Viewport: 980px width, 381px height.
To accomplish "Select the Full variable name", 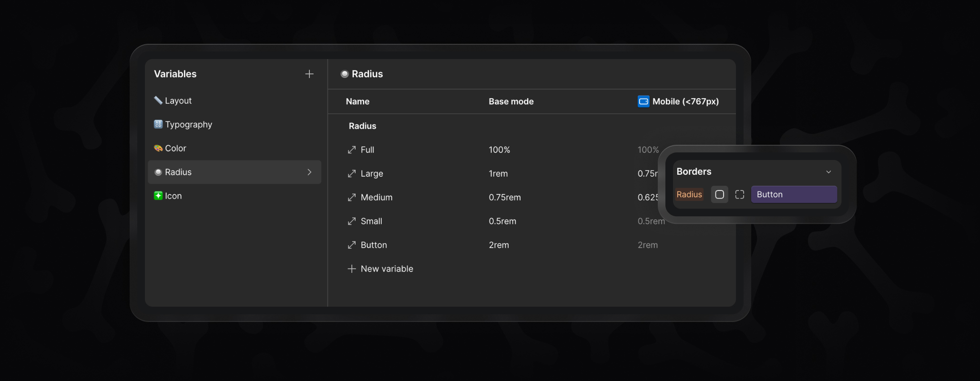I will 367,150.
